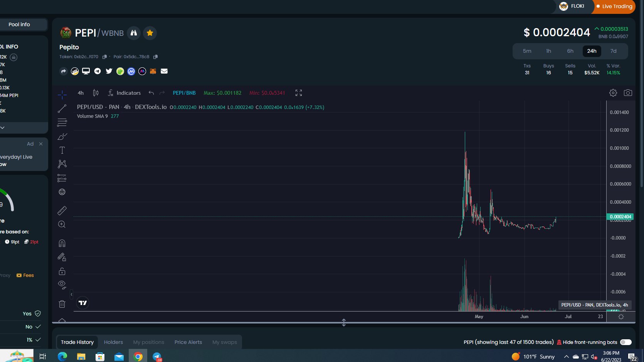Open Telegram from the taskbar
The width and height of the screenshot is (644, 362).
click(157, 357)
